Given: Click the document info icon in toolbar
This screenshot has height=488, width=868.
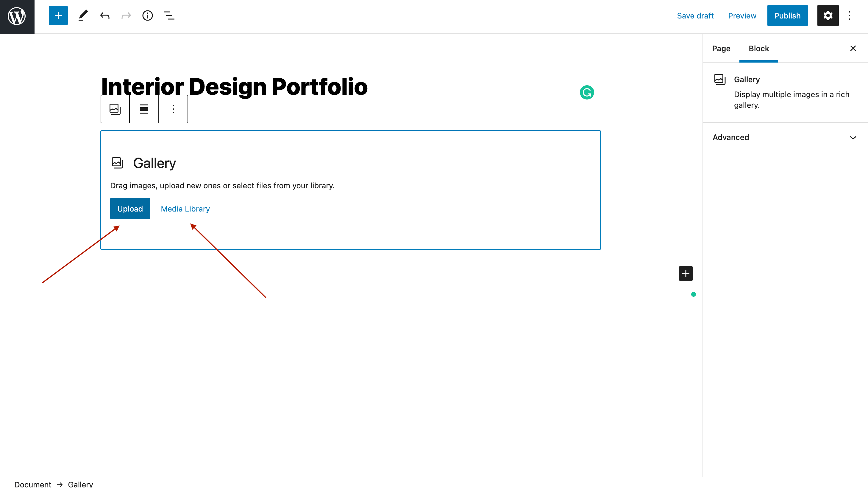Looking at the screenshot, I should click(147, 15).
